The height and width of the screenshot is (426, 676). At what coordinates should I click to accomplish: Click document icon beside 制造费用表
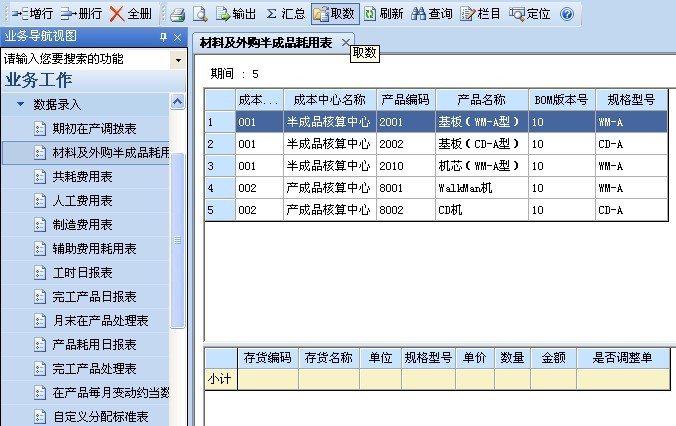coord(40,225)
